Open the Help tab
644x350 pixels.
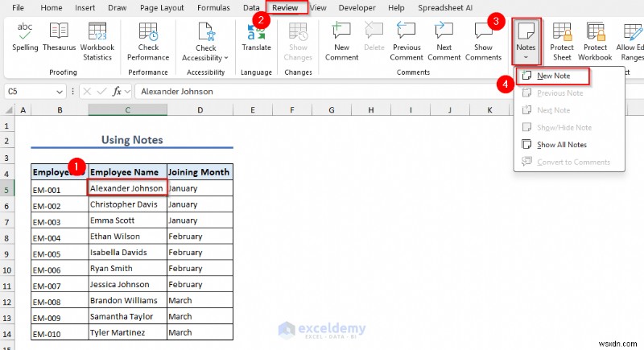click(x=396, y=8)
